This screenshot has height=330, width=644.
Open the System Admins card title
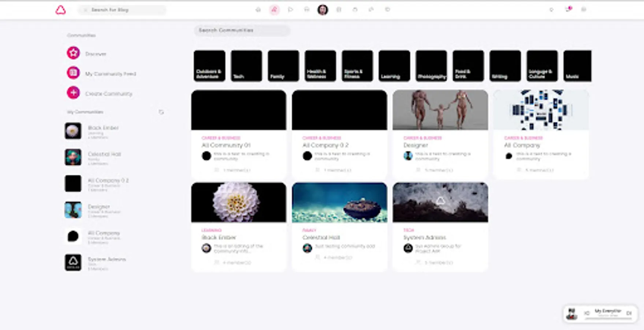point(425,238)
